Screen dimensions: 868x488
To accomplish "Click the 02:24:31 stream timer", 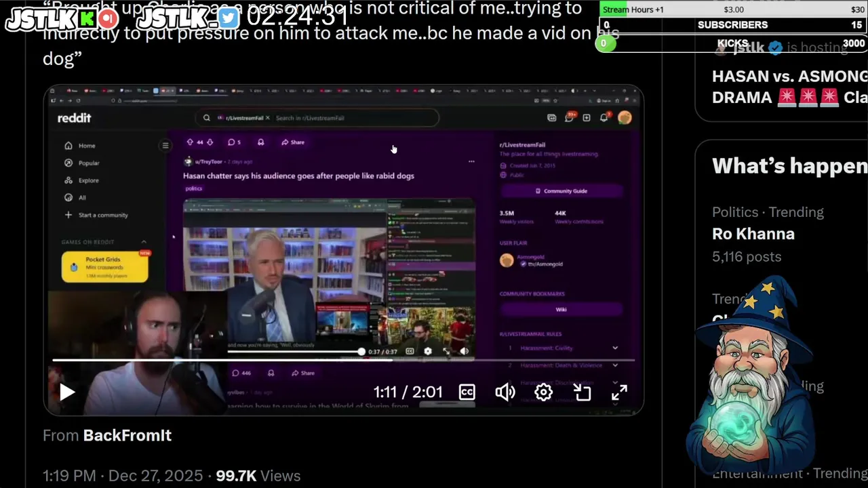I will [298, 18].
